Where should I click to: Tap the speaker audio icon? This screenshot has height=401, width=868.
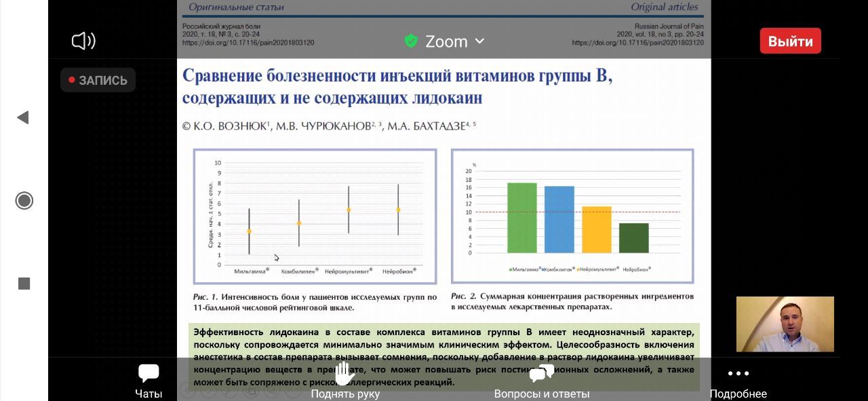point(83,41)
